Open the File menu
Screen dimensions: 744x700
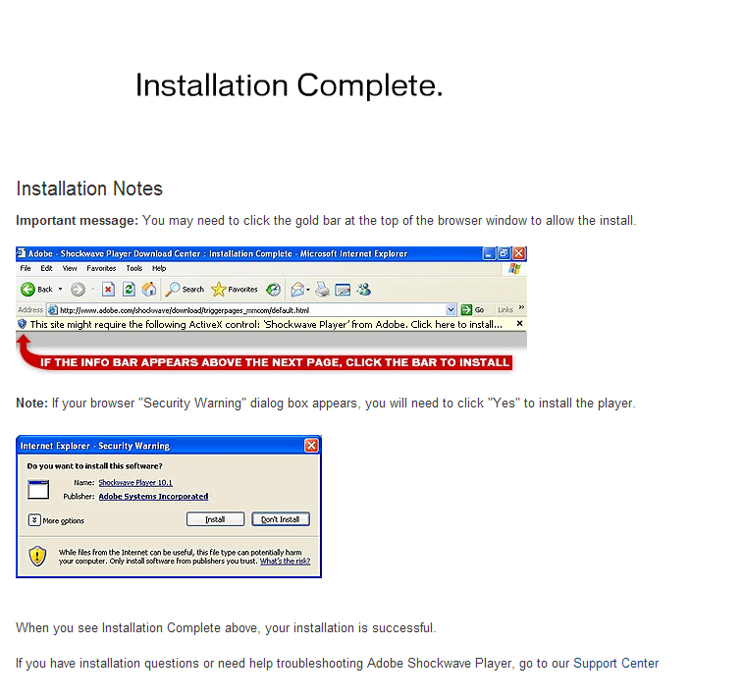pos(26,268)
